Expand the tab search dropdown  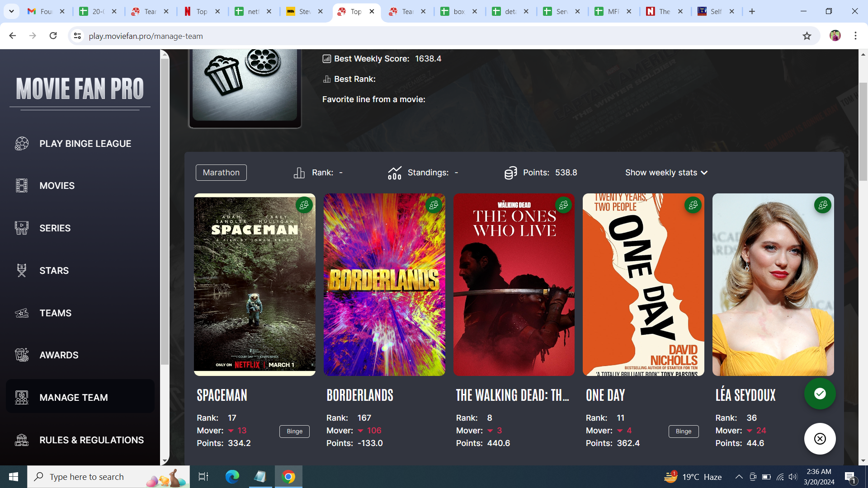(x=11, y=11)
